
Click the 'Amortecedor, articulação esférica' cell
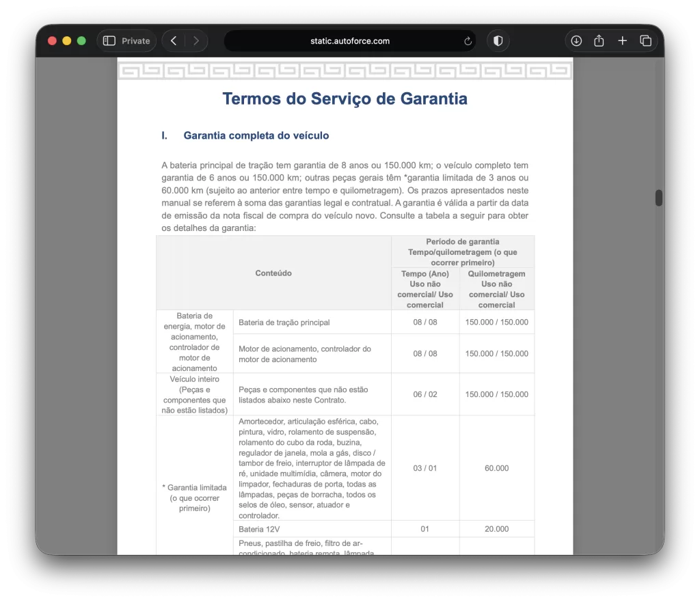tap(312, 468)
